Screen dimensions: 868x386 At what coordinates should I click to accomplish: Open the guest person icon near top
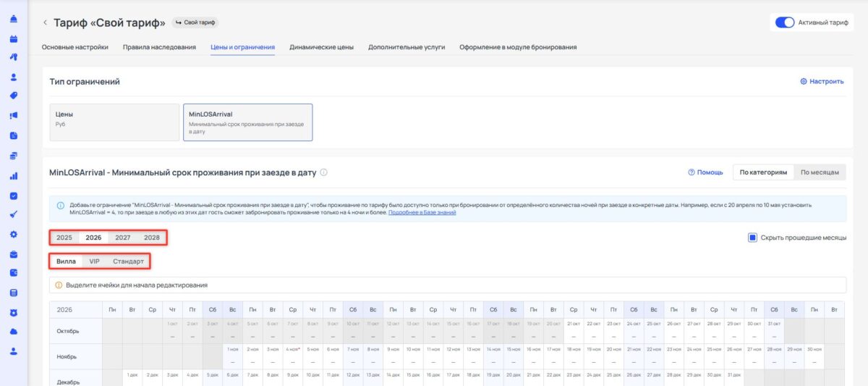tap(14, 77)
